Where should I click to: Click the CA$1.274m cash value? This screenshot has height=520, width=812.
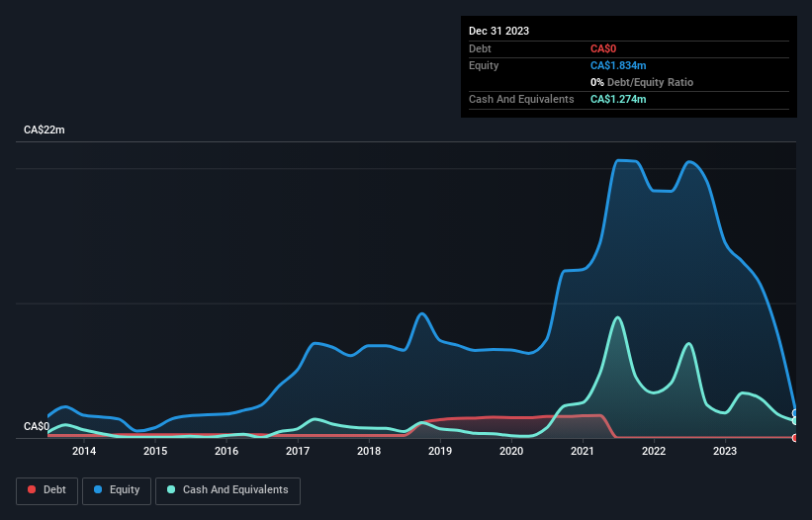click(x=618, y=99)
